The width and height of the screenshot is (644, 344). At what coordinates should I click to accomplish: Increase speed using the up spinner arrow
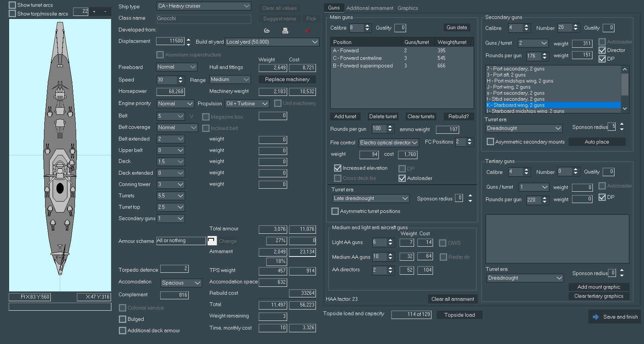[x=180, y=78]
